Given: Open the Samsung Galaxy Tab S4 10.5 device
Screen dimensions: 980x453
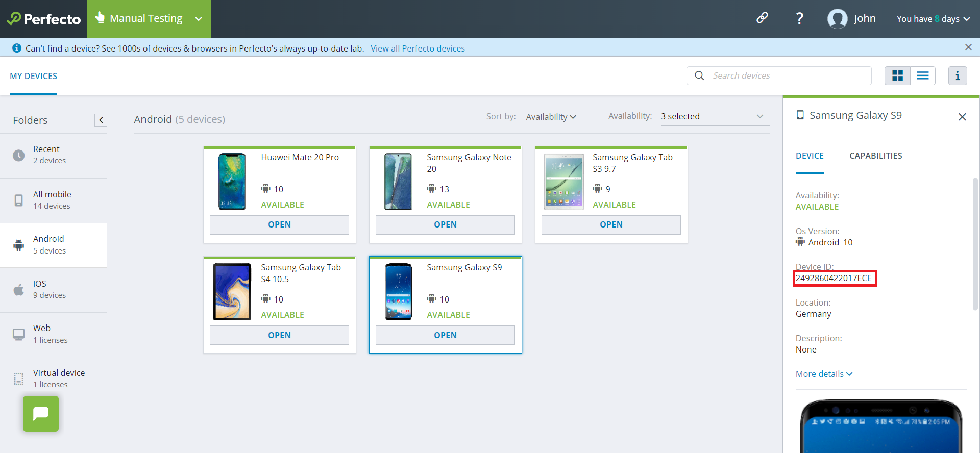Looking at the screenshot, I should point(279,335).
